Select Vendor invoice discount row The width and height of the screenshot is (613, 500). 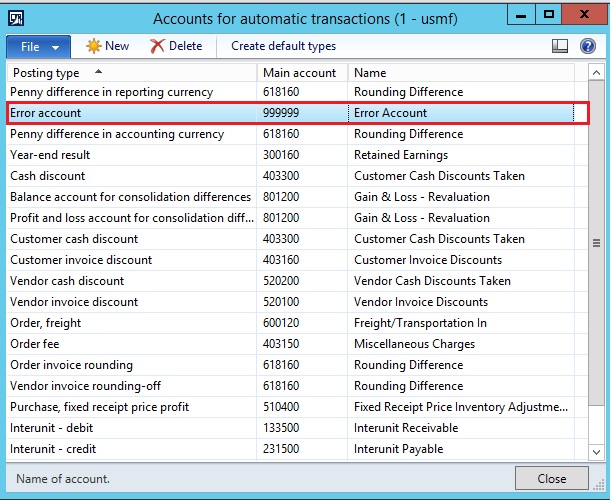130,302
